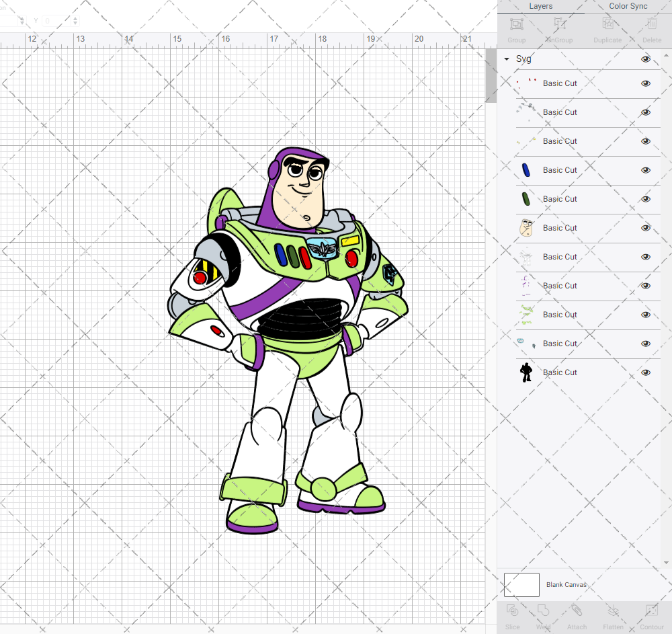Select the purple pieces layer thumbnail

pos(526,286)
